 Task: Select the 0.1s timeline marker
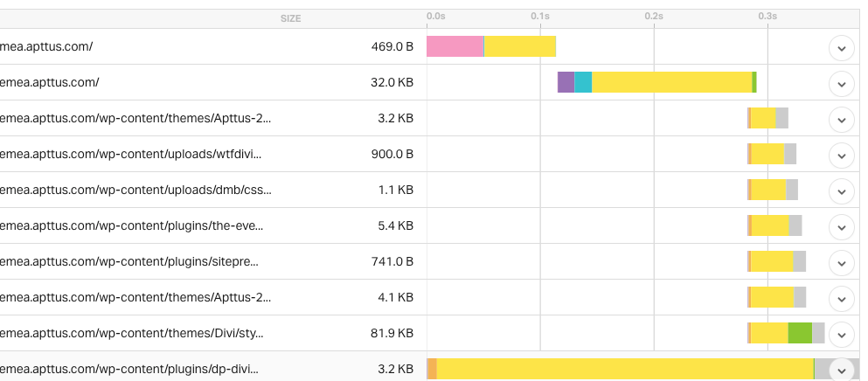(540, 16)
